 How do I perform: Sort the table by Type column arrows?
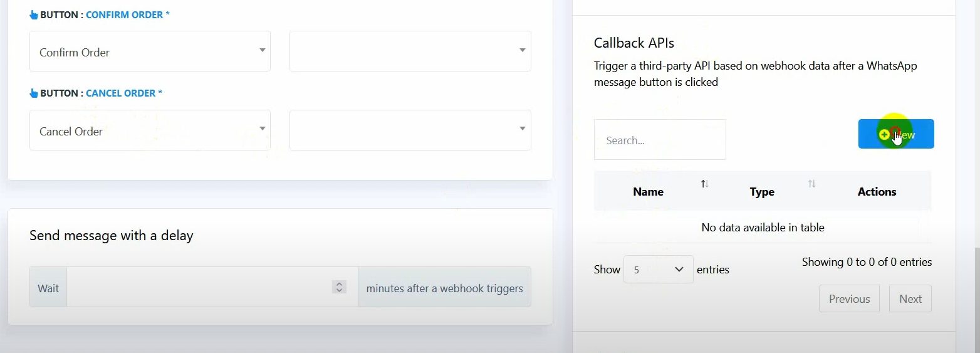point(811,184)
